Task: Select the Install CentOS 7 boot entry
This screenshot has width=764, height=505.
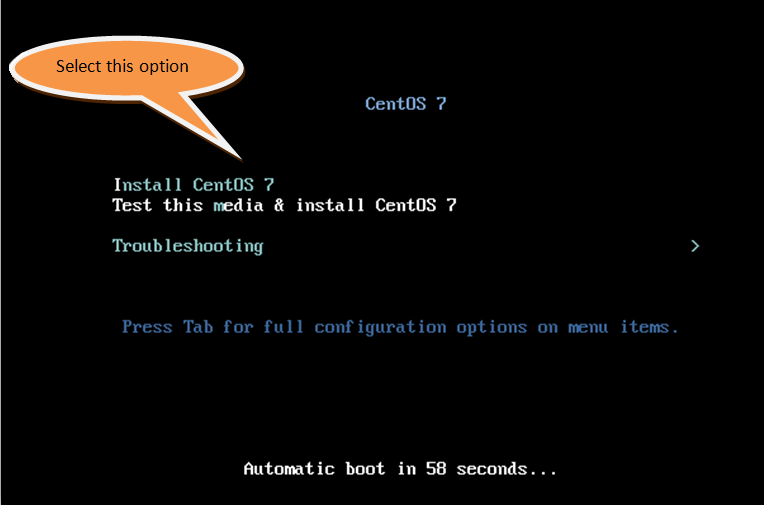Action: pyautogui.click(x=194, y=185)
